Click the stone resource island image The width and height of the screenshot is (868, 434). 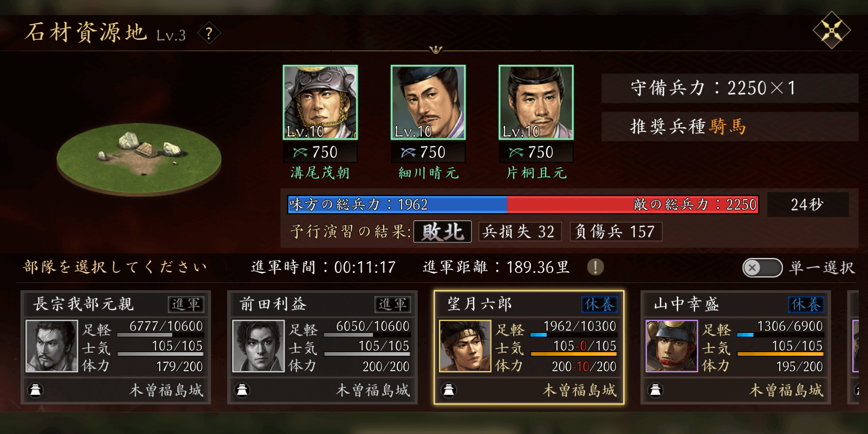[139, 158]
